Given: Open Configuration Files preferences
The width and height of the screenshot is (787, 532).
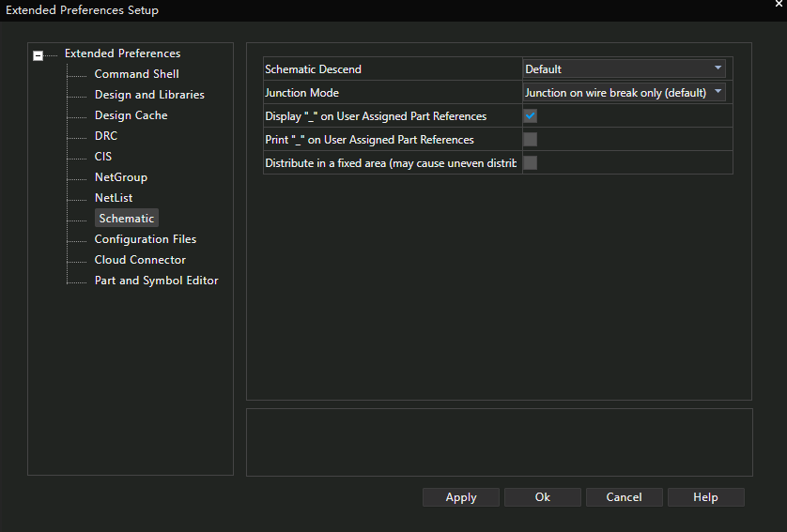Looking at the screenshot, I should click(x=146, y=239).
